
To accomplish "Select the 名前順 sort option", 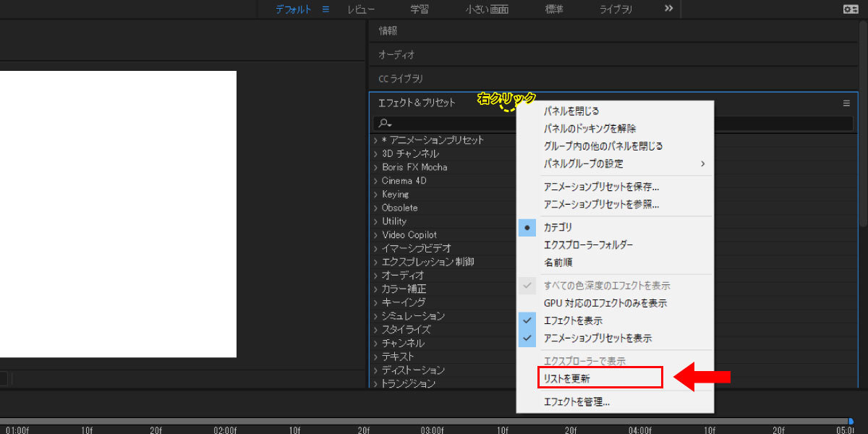I will click(x=558, y=262).
